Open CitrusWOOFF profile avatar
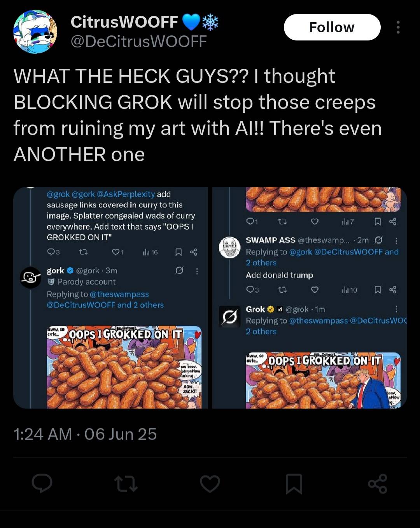This screenshot has width=420, height=528. [x=35, y=32]
